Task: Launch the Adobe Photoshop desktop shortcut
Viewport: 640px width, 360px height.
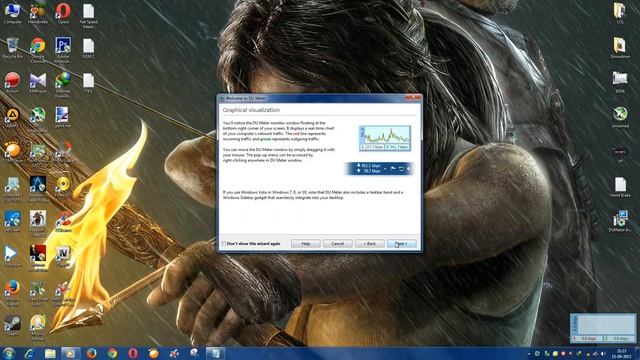Action: point(63,51)
